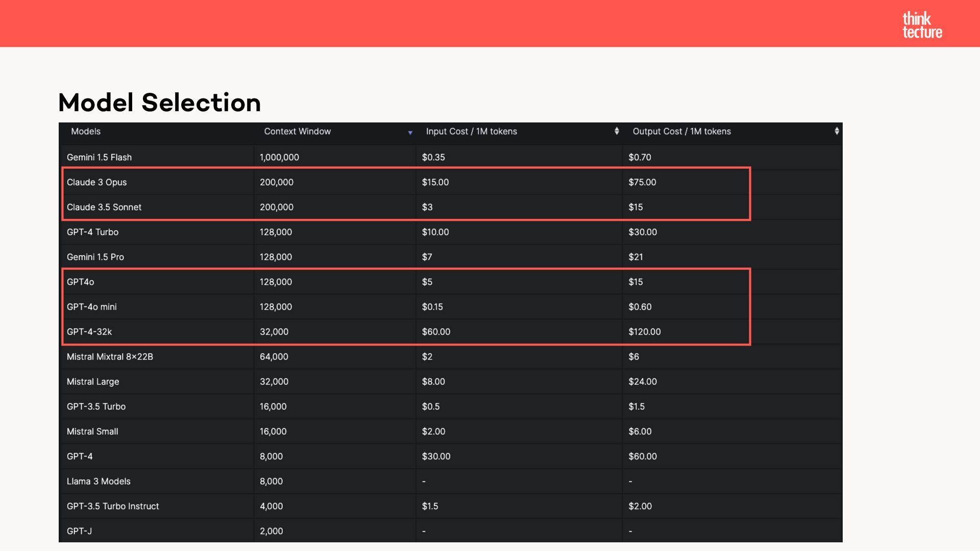This screenshot has height=551, width=980.
Task: Select the GPT-4 model name cell
Action: coord(80,457)
